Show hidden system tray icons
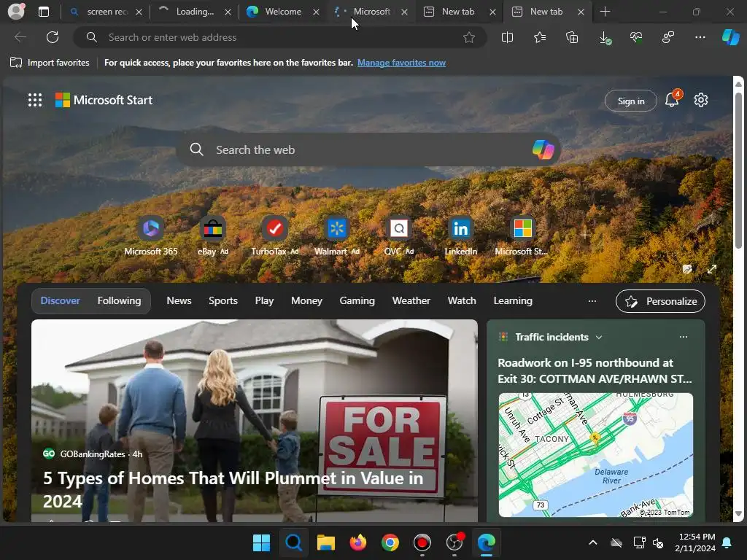Screen dimensions: 747x560 (592, 542)
